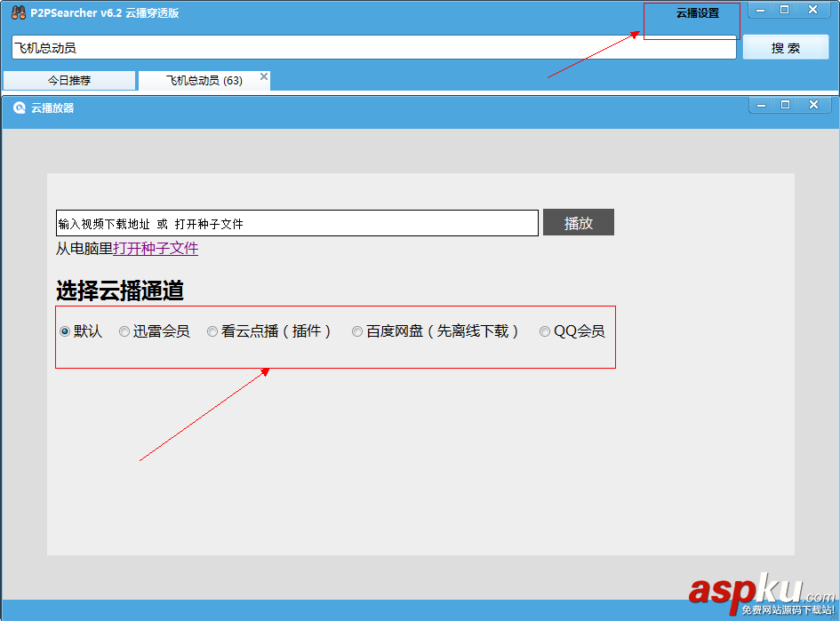Maximize the P2PSearcher main window
This screenshot has width=840, height=621.
(x=784, y=10)
